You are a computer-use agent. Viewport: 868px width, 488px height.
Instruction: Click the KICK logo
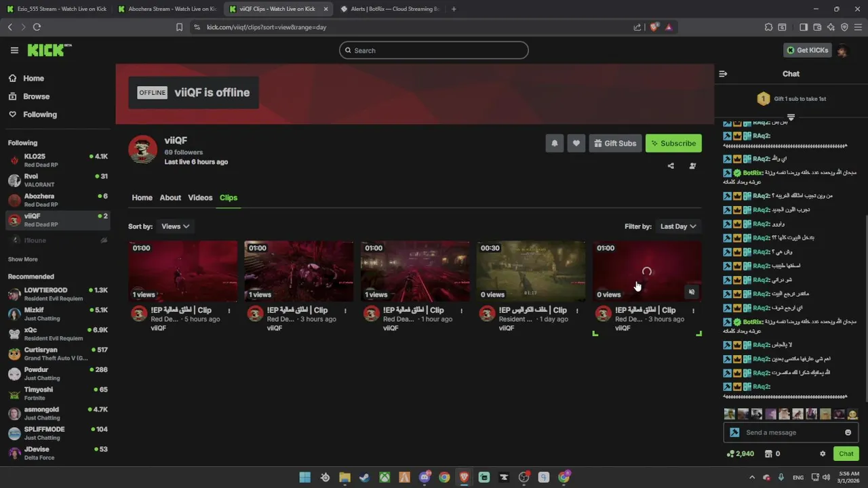(50, 50)
